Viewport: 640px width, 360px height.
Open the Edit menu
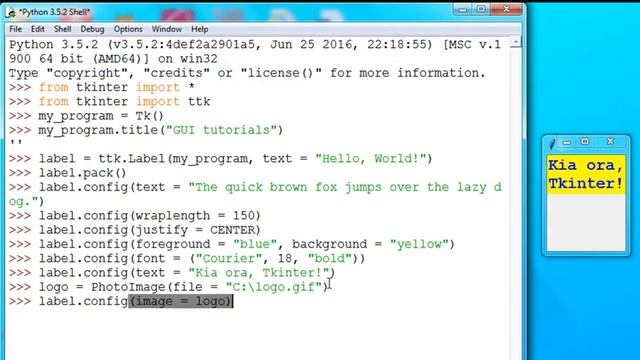pos(38,29)
